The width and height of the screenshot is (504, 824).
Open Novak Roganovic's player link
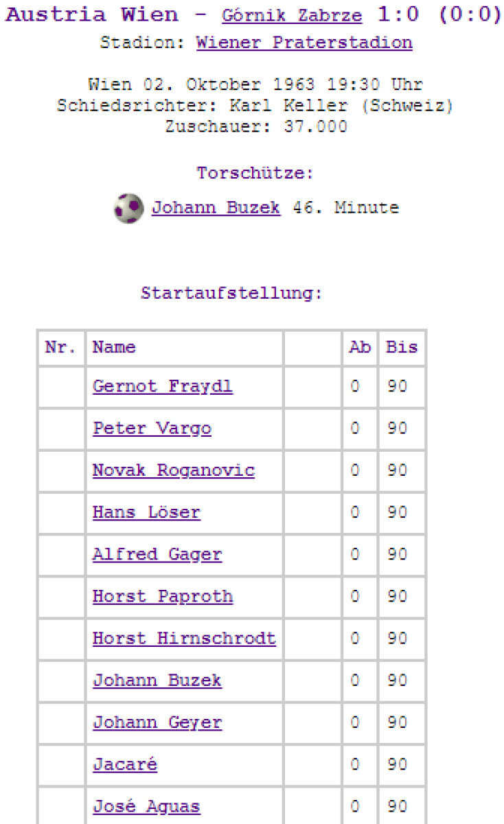click(173, 470)
